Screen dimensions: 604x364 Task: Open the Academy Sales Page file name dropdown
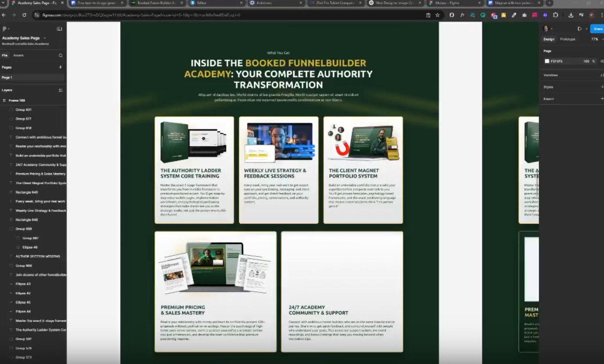(x=44, y=38)
